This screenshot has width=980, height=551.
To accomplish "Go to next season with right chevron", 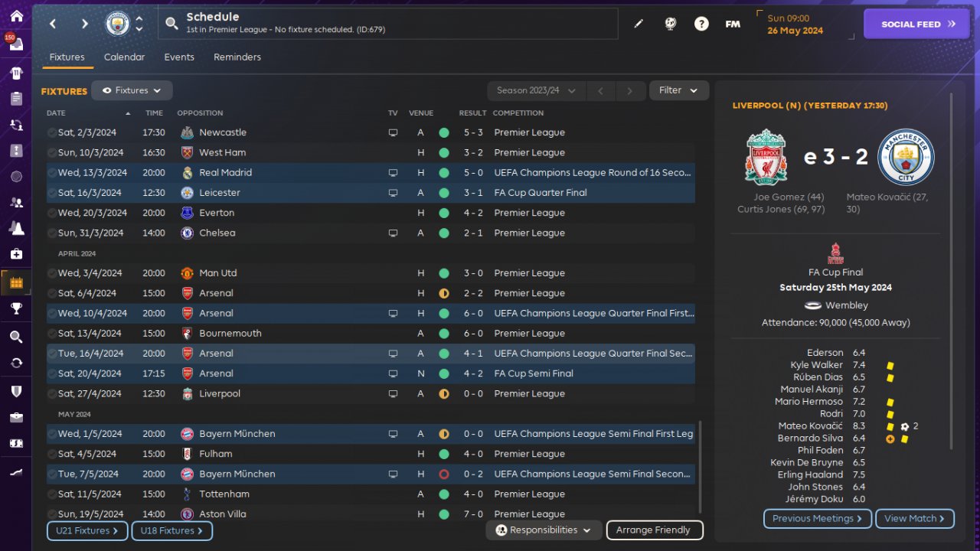I will 630,90.
